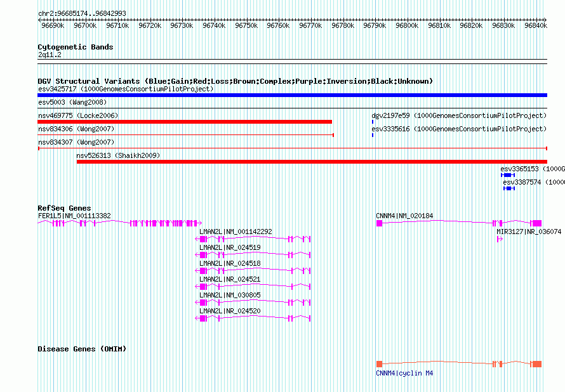Click the LMAN2L NM_030805 transcript glyph
Image resolution: width=565 pixels, height=392 pixels.
253,303
